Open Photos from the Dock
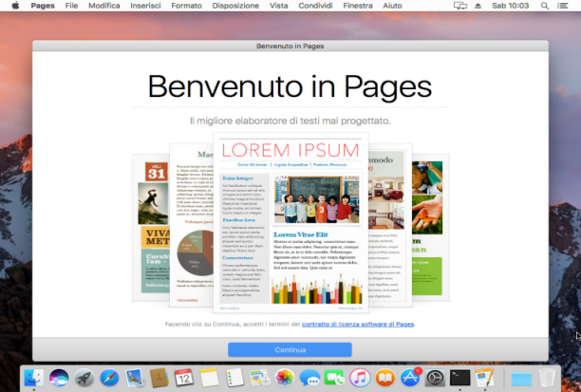This screenshot has height=392, width=581. click(x=285, y=379)
